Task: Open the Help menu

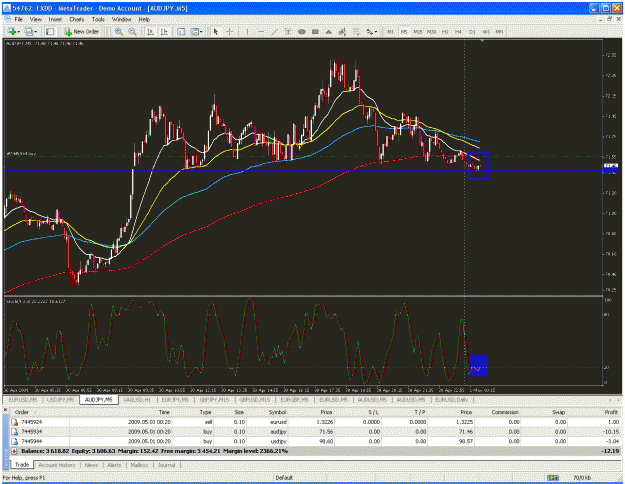Action: coord(144,19)
